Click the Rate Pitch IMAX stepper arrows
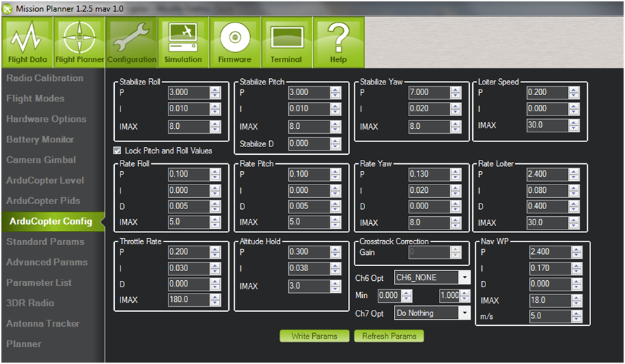This screenshot has height=364, width=625. pos(335,222)
